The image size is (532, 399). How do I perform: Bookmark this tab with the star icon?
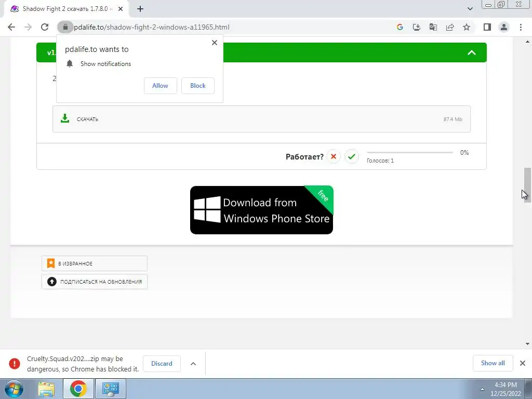(467, 27)
